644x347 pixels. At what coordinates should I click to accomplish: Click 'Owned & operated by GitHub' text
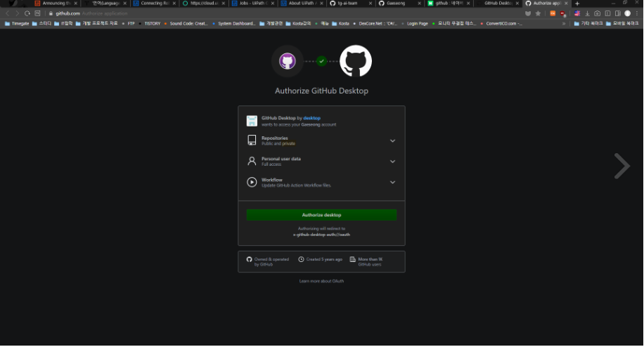point(271,262)
